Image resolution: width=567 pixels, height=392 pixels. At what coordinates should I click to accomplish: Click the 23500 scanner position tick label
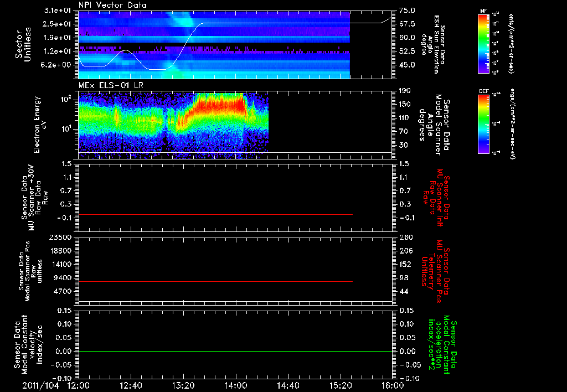tap(61, 237)
